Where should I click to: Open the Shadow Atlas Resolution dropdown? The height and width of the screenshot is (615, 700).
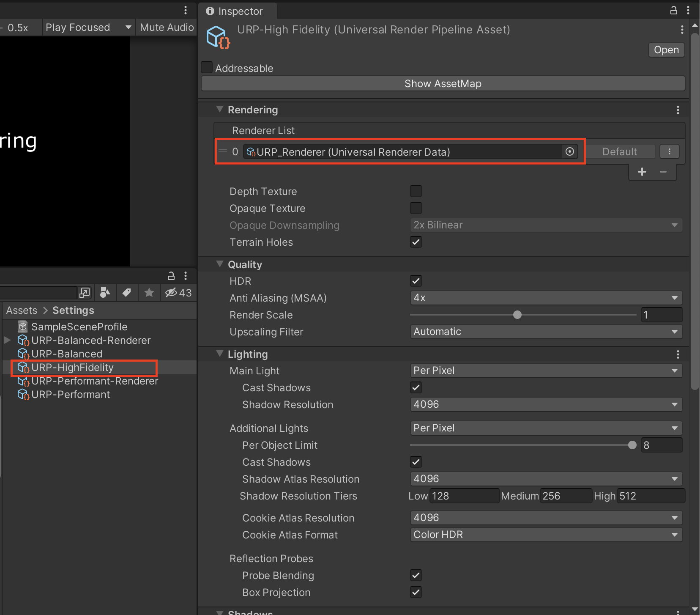point(546,479)
